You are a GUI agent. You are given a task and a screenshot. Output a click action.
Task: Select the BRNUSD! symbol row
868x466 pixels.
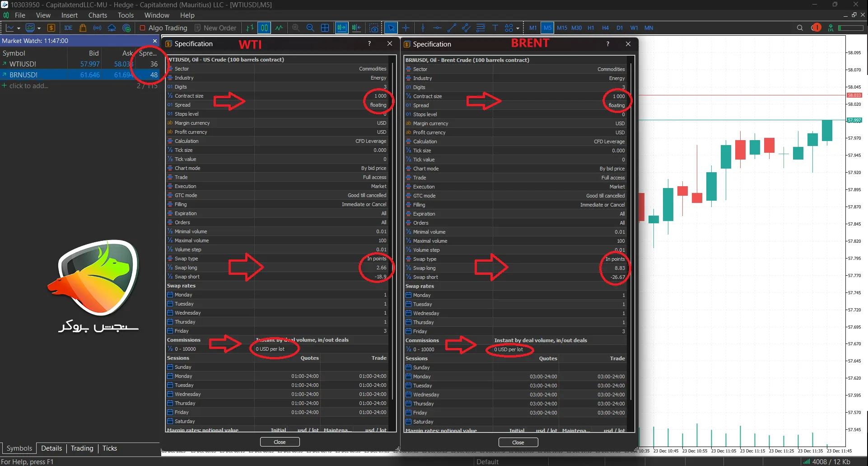(x=23, y=75)
